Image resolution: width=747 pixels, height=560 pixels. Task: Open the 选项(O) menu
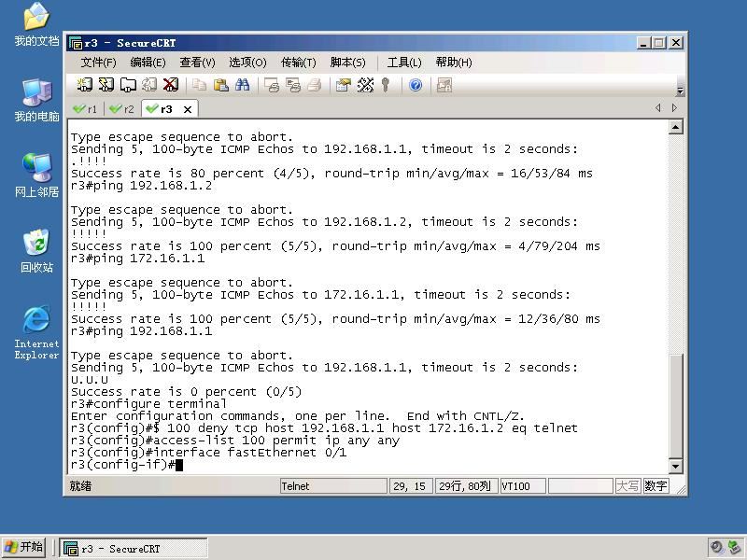click(x=247, y=63)
